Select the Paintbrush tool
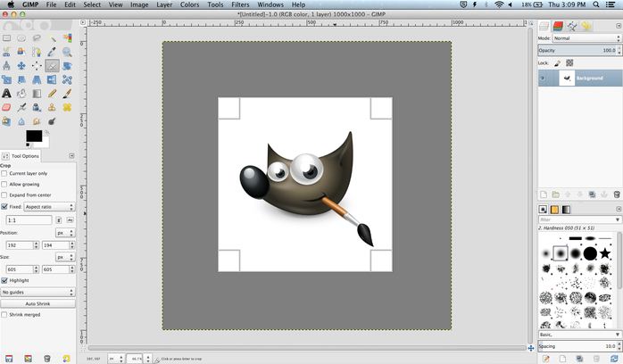The height and width of the screenshot is (364, 623). 68,93
